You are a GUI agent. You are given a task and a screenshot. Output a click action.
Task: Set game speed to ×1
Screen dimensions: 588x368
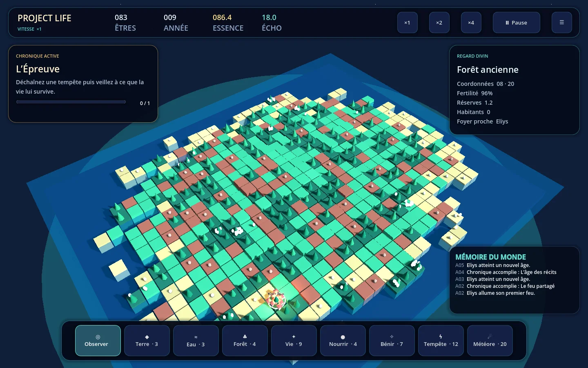click(x=408, y=22)
